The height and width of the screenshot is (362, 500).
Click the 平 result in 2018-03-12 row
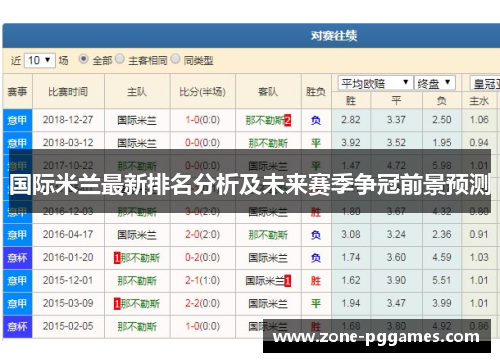[316, 143]
